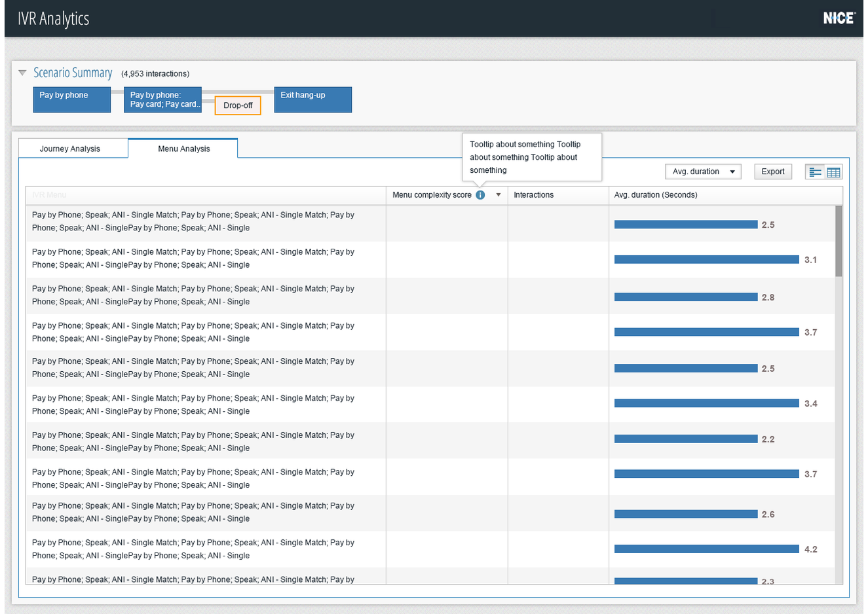Select the Pay by phone scenario step
The width and height of the screenshot is (868, 614).
[x=72, y=99]
